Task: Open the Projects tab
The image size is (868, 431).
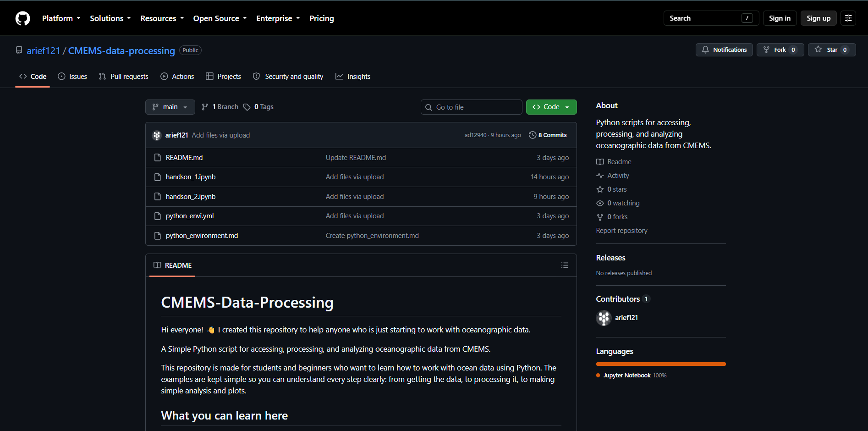Action: [223, 77]
